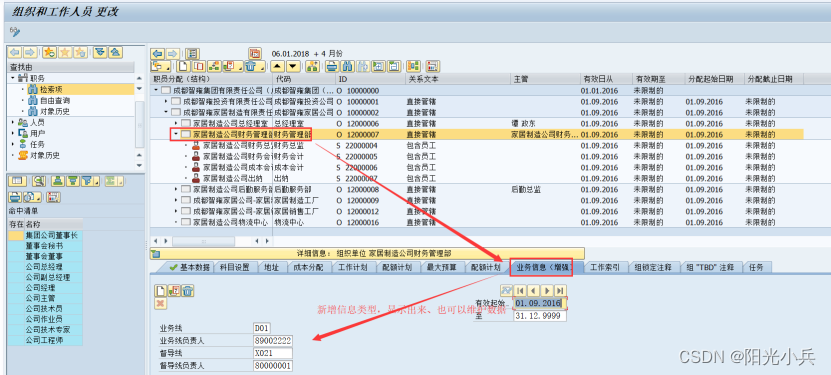This screenshot has height=375, width=831.
Task: Click the assign hierarchy icon in structure toolbar
Action: coord(214,67)
